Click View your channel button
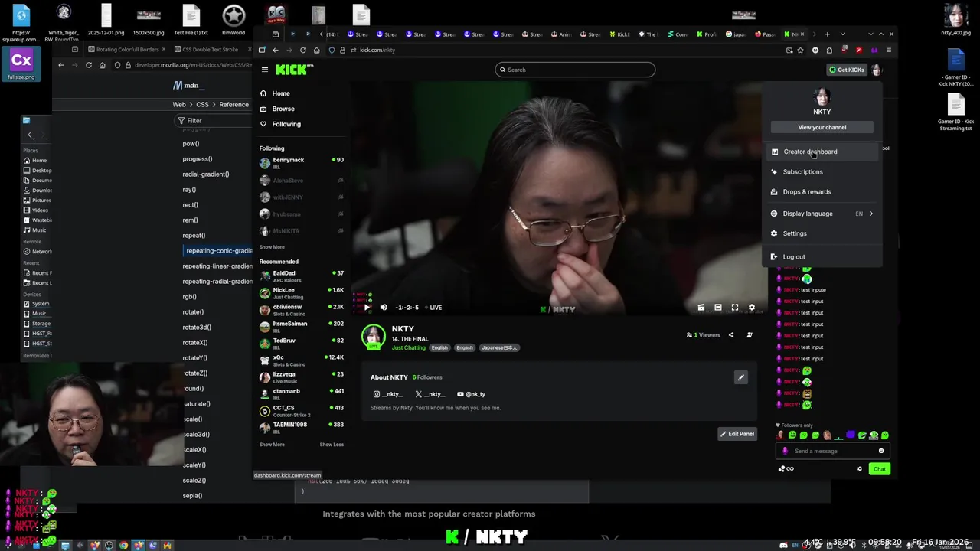 point(822,128)
